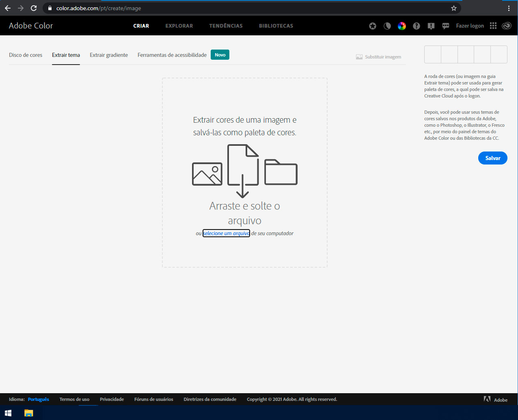518x420 pixels.
Task: Click the image picture icon in dropzone
Action: click(207, 174)
